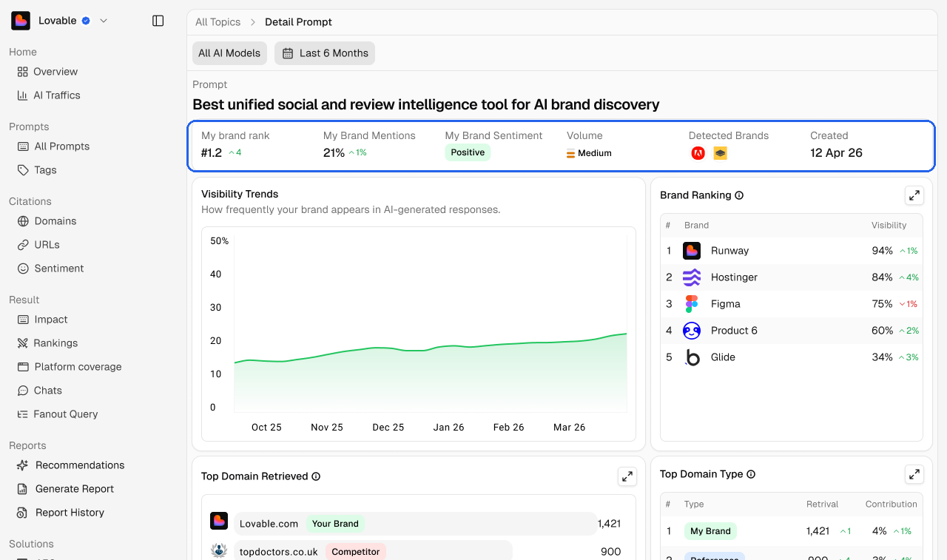Viewport: 947px width, 560px height.
Task: Expand the Brand Ranking panel
Action: point(914,195)
